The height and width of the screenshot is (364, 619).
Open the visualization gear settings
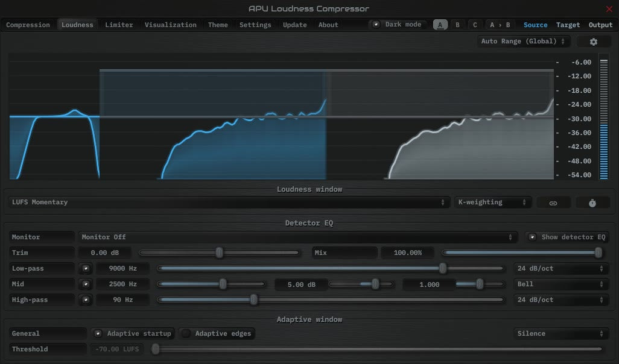593,42
